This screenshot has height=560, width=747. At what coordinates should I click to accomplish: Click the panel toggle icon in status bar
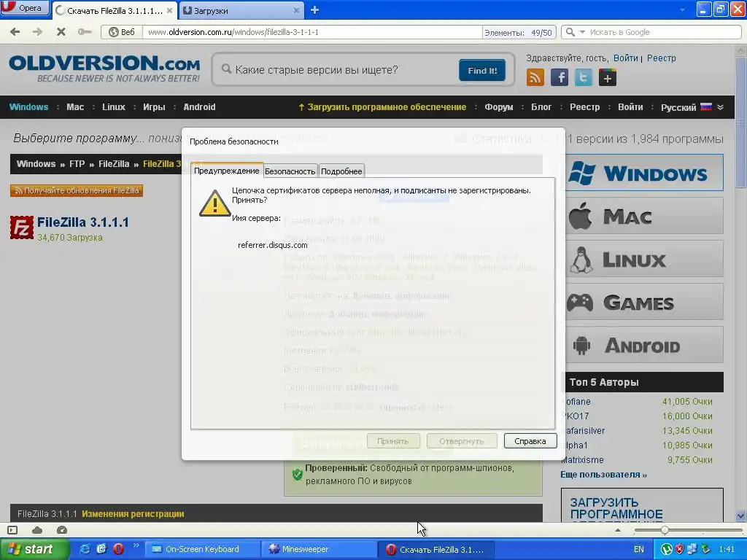[x=12, y=530]
